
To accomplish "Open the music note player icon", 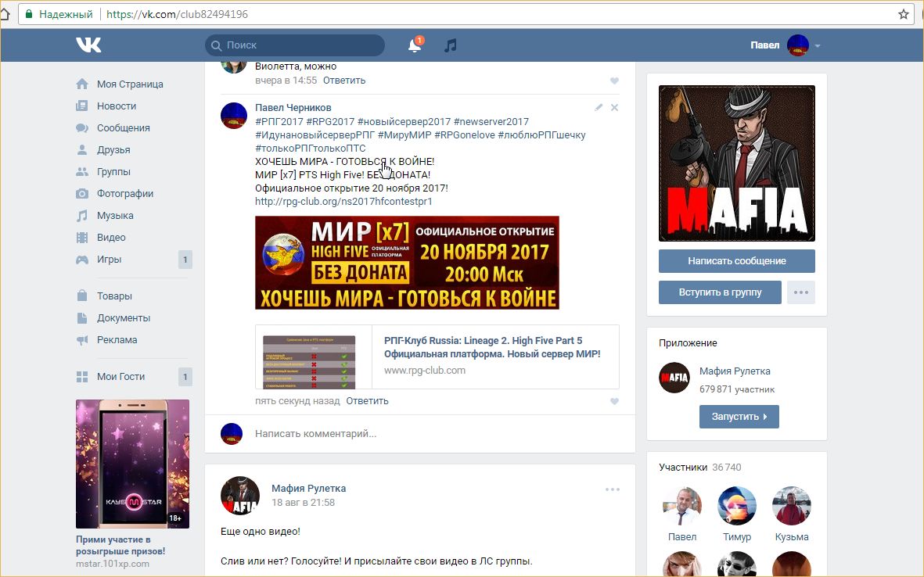I will click(450, 45).
